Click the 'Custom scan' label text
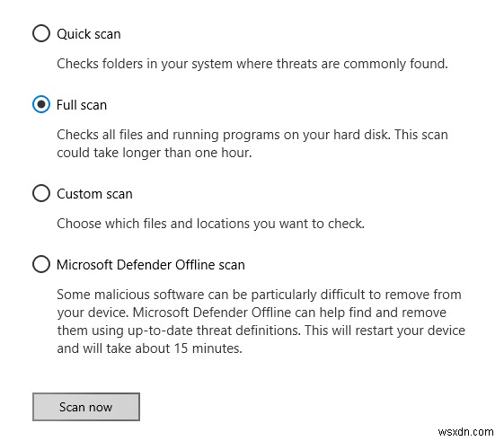This screenshot has width=504, height=441. point(94,194)
